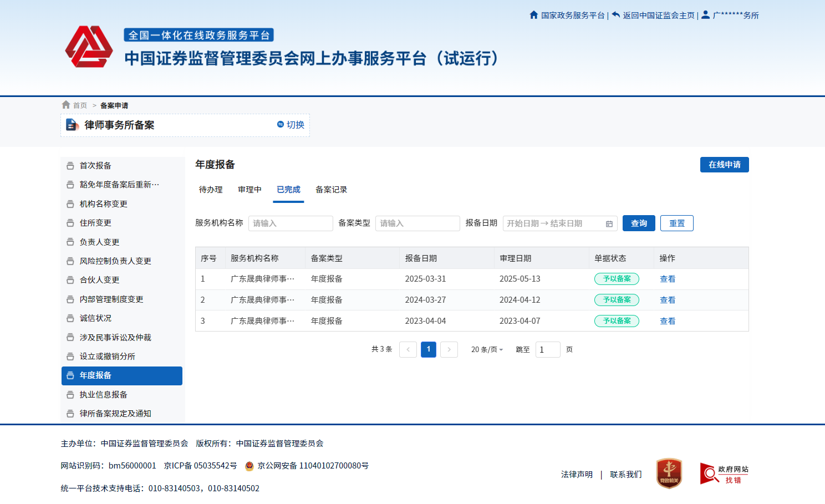Click 2025-05-13 审理日期 cell

[x=520, y=279]
